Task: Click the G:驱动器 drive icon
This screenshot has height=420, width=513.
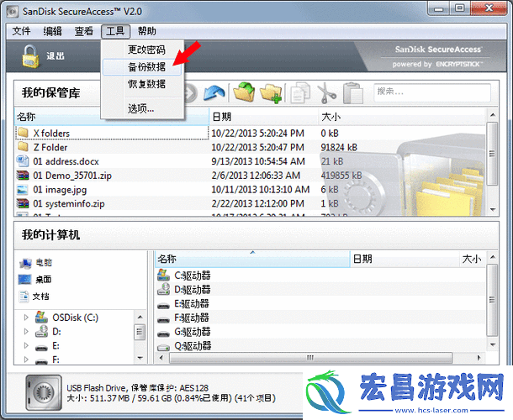Action: coord(163,333)
